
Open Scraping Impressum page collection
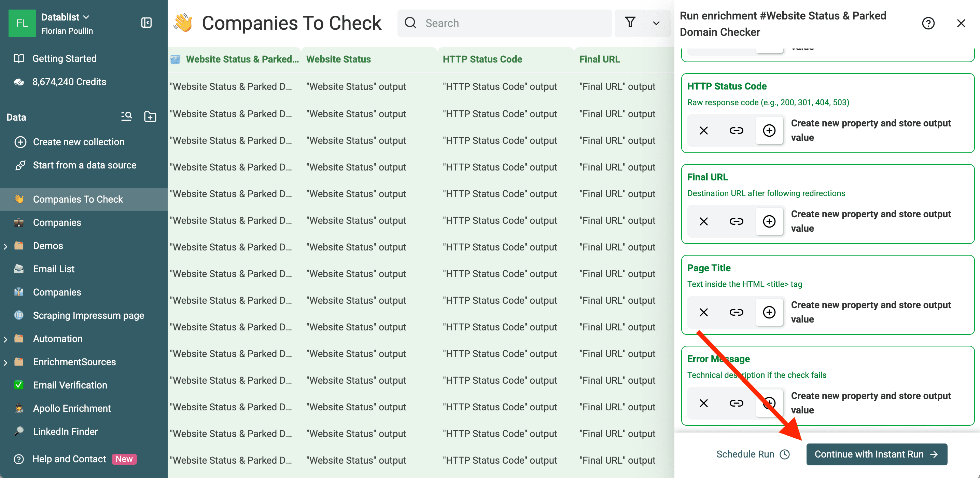[x=88, y=315]
